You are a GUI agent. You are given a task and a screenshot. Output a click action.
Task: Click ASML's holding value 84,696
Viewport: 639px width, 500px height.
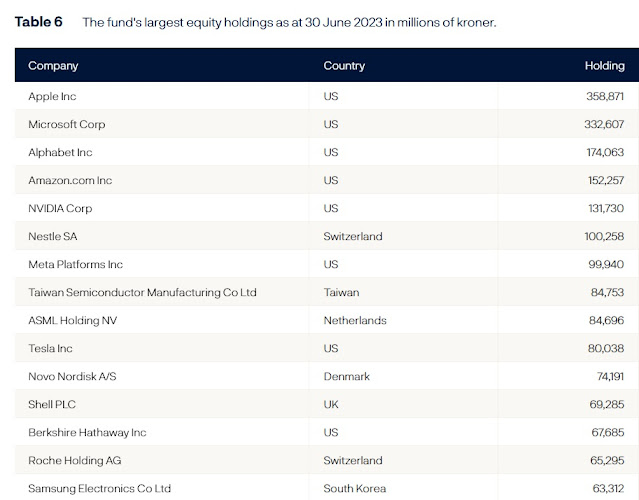[x=606, y=320]
